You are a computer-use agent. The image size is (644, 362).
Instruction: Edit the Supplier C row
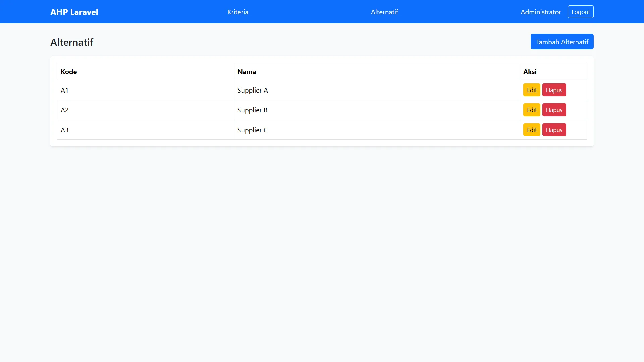point(532,130)
